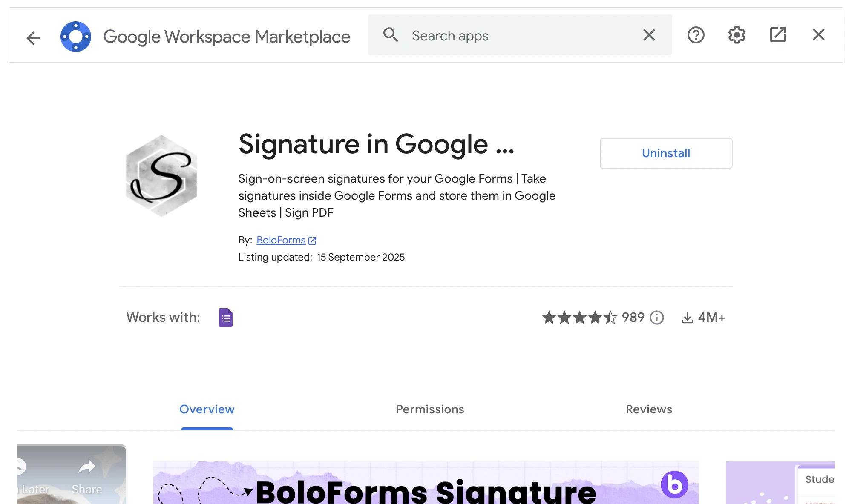Screen dimensions: 846x504
Task: Open the help question mark icon
Action: 696,35
